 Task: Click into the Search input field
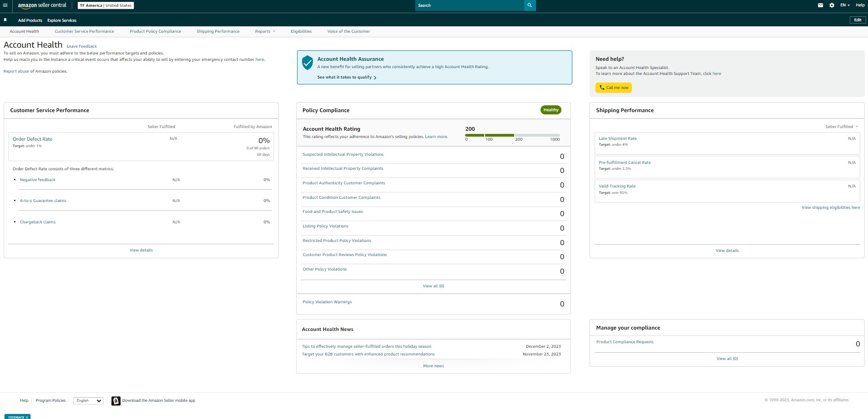[469, 5]
